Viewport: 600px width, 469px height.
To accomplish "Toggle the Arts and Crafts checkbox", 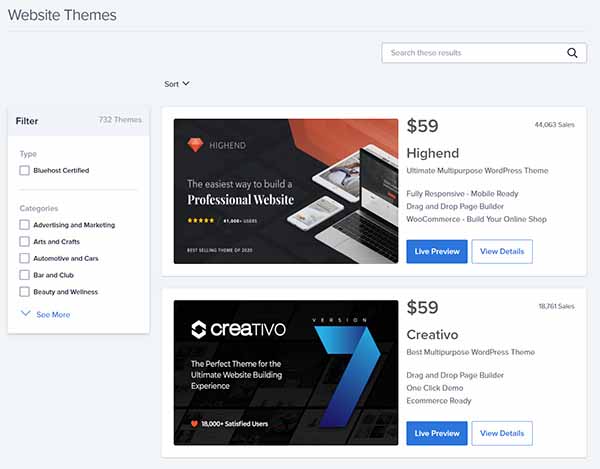I will [x=25, y=242].
